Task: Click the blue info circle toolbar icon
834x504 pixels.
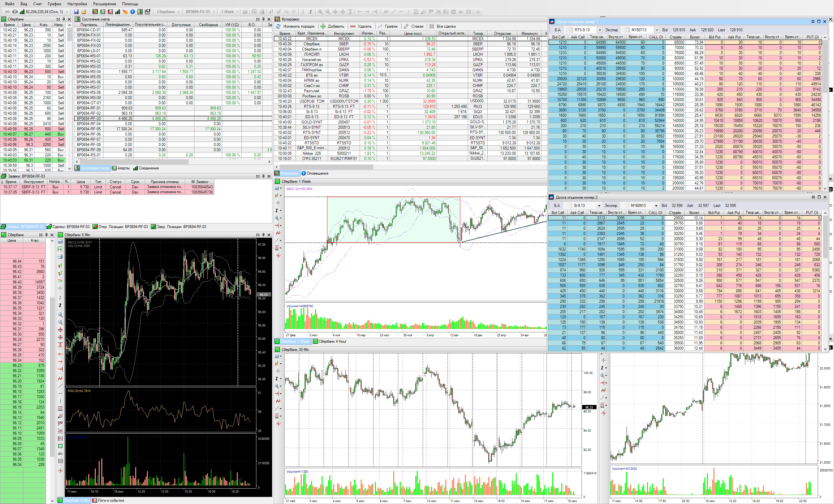Action: coord(133,12)
